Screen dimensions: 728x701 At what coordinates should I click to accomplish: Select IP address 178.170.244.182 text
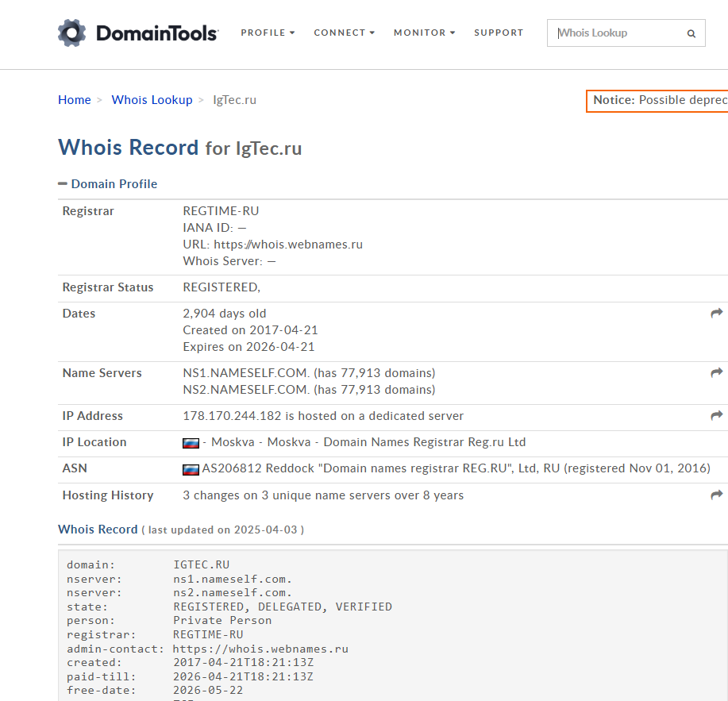click(232, 415)
